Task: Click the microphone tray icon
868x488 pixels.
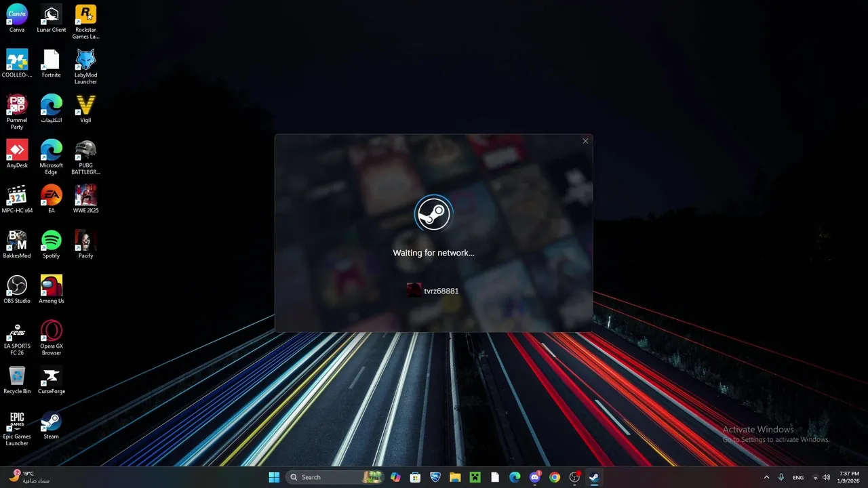Action: click(x=781, y=477)
